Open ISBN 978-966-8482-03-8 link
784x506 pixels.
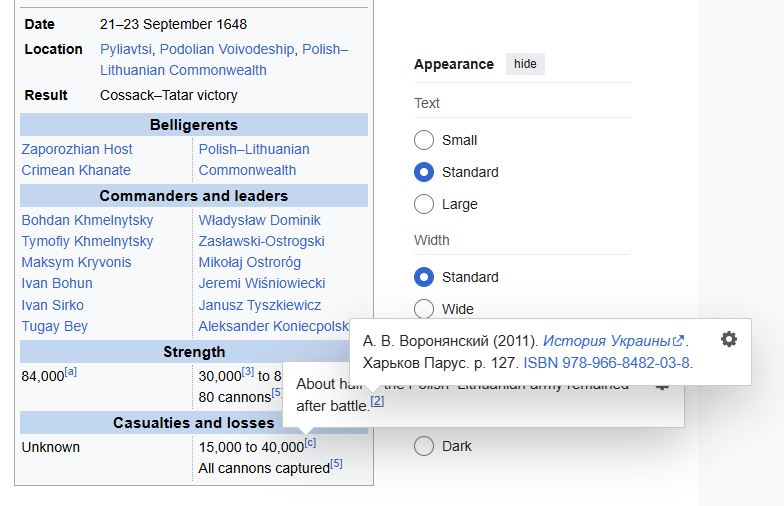607,363
